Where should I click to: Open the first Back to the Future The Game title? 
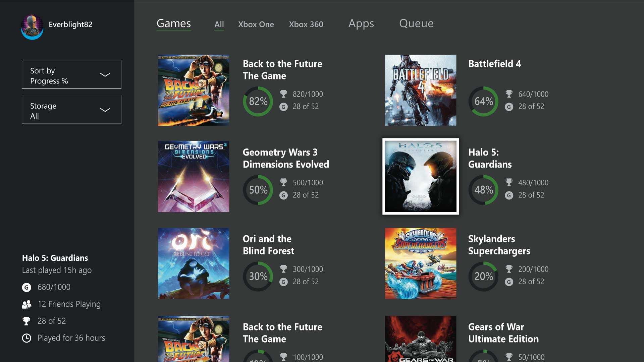(x=282, y=70)
